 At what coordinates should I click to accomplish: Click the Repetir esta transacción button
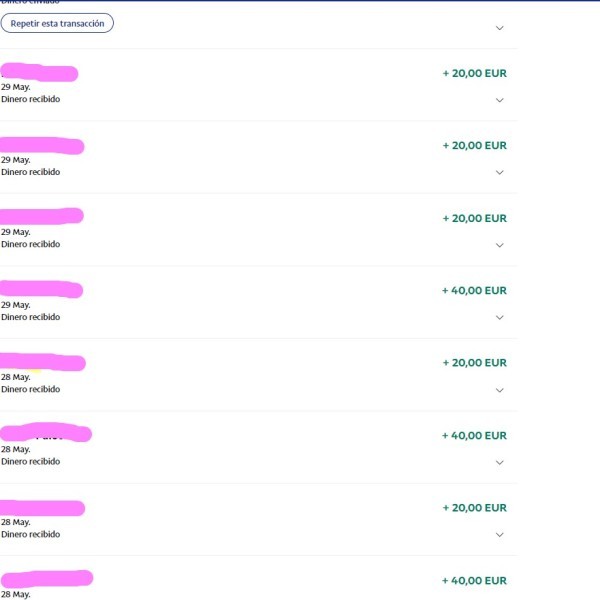(57, 23)
